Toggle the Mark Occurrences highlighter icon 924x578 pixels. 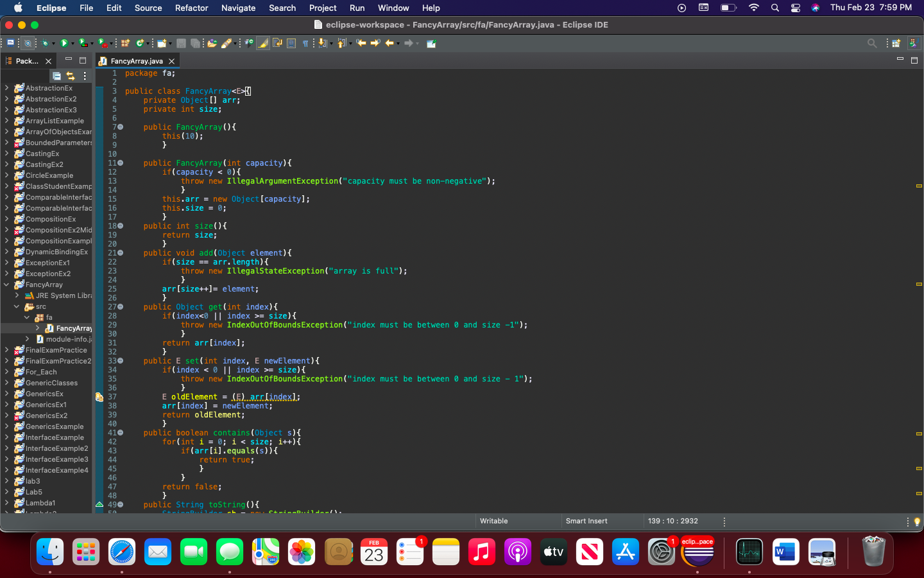[263, 43]
